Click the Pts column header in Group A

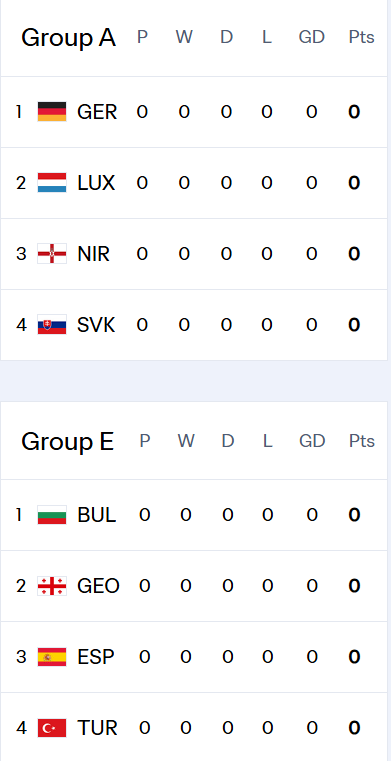point(361,37)
